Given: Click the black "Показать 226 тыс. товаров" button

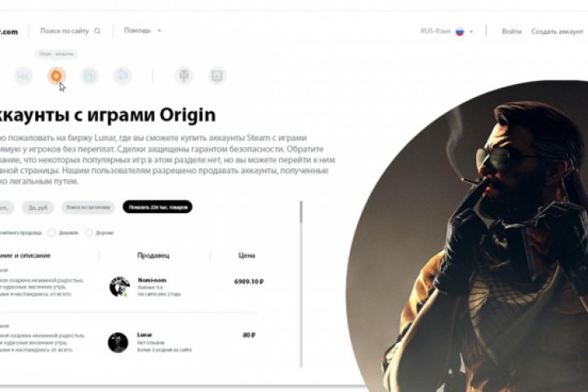Looking at the screenshot, I should (x=158, y=207).
